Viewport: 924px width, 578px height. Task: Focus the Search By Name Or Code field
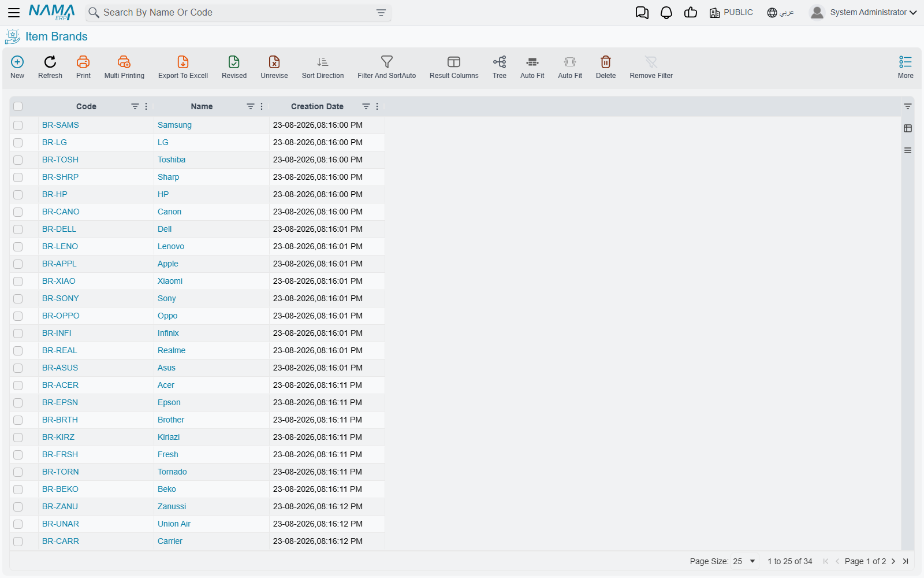point(238,13)
